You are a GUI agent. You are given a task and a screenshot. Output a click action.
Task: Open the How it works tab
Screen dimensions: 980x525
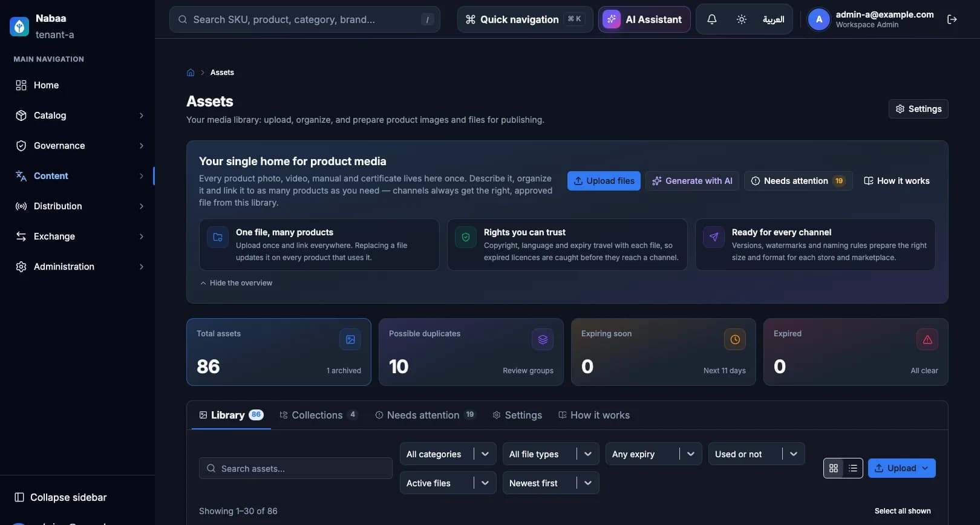pos(594,415)
